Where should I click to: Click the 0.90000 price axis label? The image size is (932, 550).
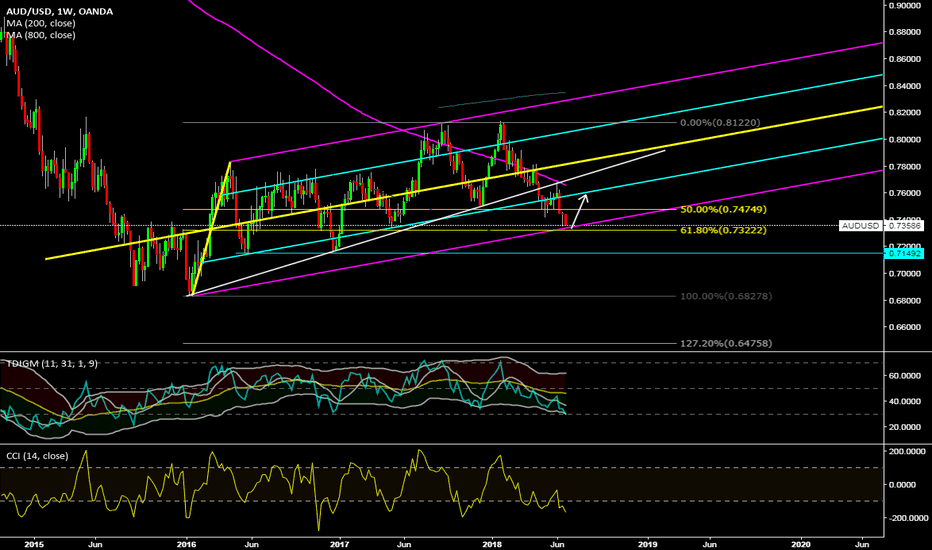click(904, 5)
